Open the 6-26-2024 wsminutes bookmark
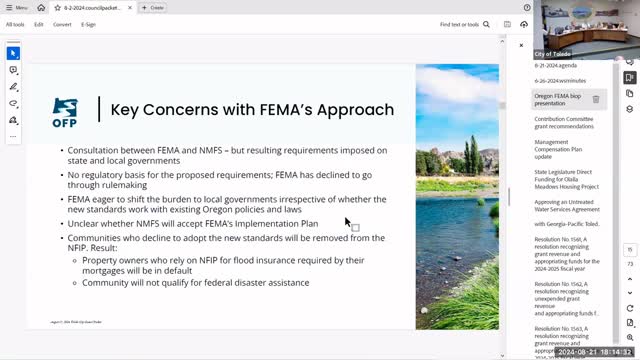 click(x=560, y=81)
